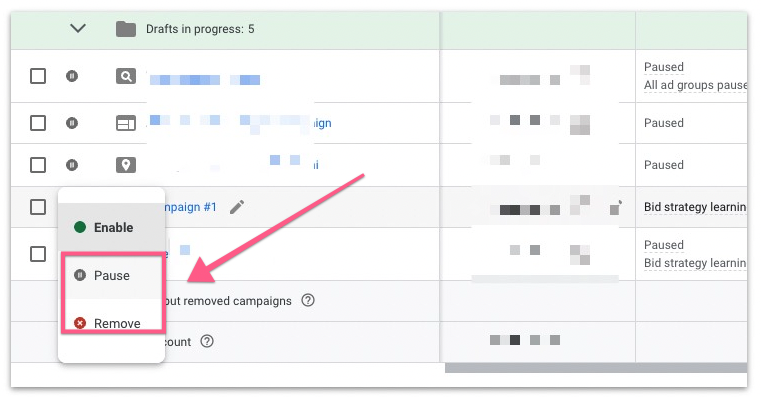Screen dimensions: 761x397
Task: Open the paused status icon of the display campaign
Action: coord(72,123)
